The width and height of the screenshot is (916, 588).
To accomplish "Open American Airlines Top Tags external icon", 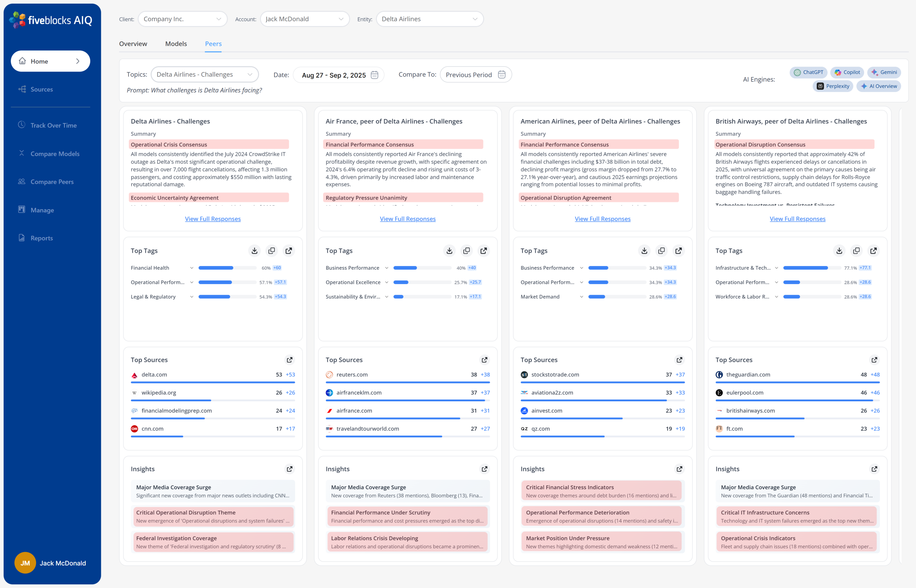I will coord(678,251).
